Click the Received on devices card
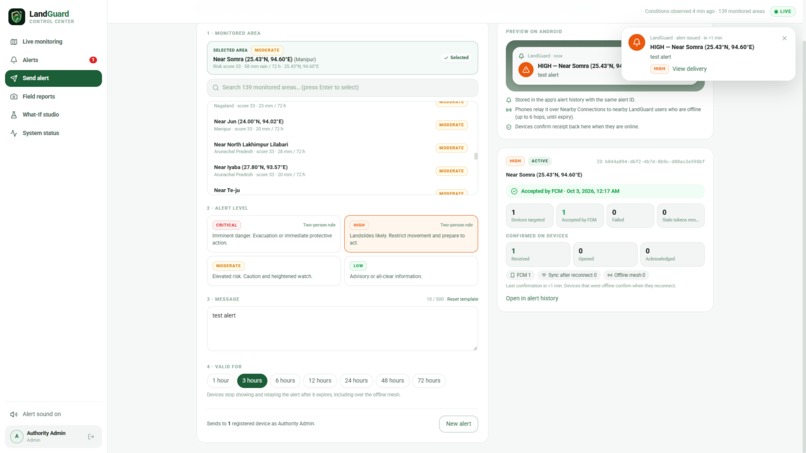The width and height of the screenshot is (806, 453). 538,255
